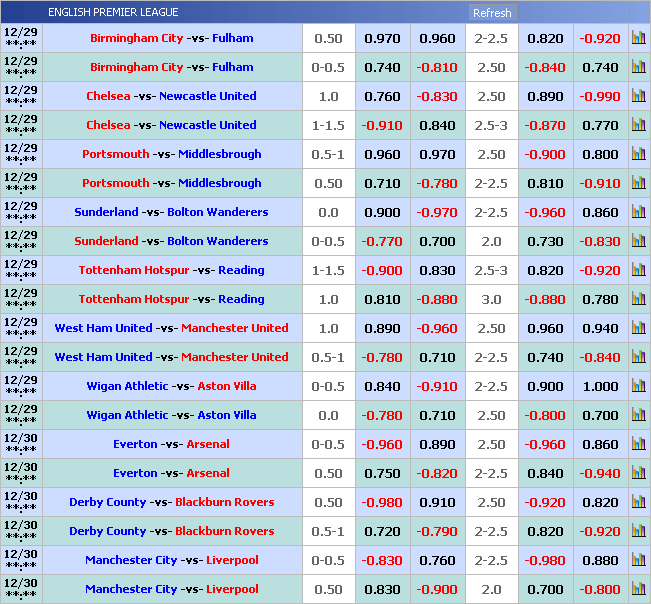
Task: Click chart icon for West Ham United 1.0 handicap row
Action: coord(638,328)
